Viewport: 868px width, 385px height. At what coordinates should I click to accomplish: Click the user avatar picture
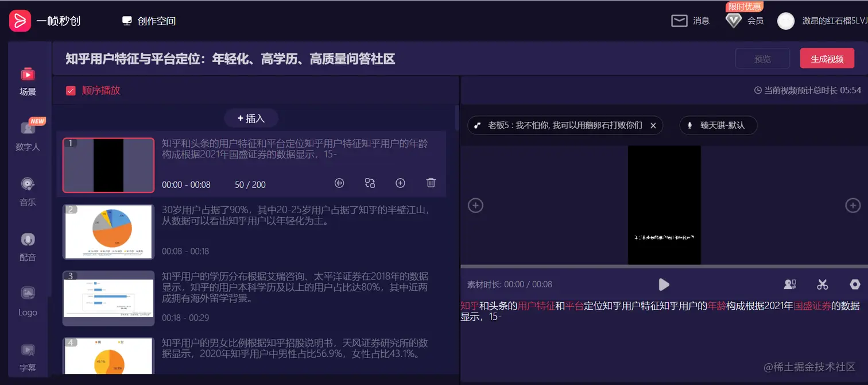[x=785, y=21]
